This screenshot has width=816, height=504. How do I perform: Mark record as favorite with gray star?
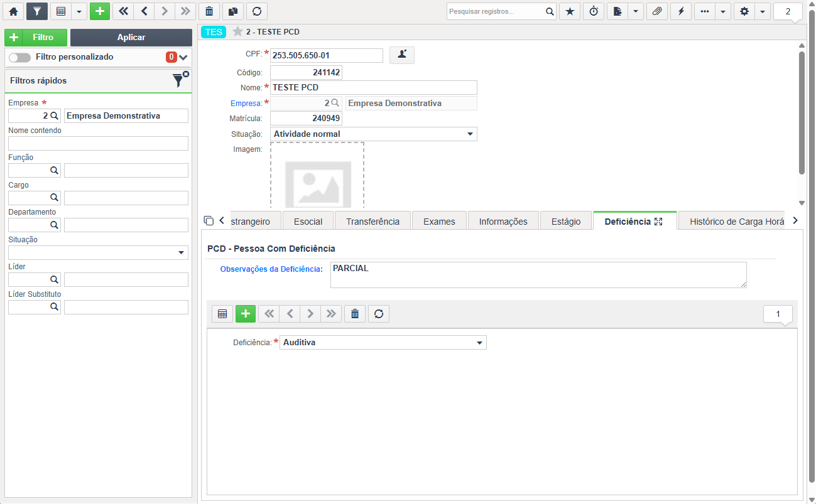click(237, 31)
